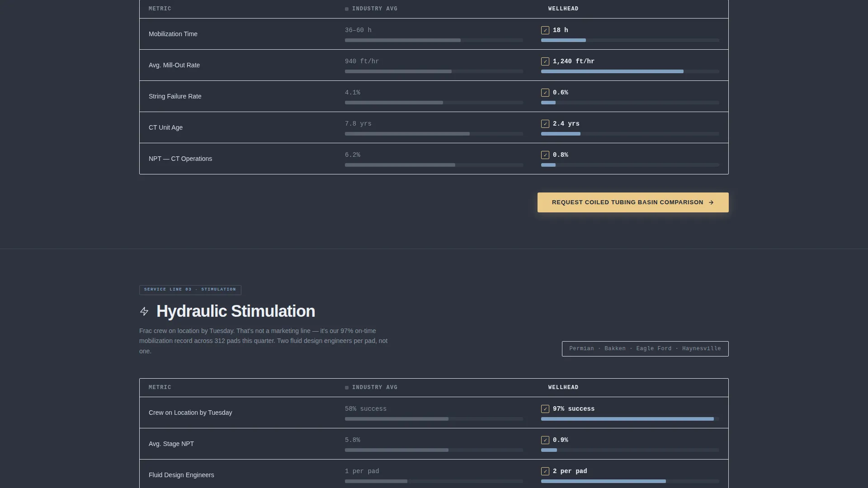Select the Crew on Location by Tuesday row
The height and width of the screenshot is (488, 868).
[434, 413]
